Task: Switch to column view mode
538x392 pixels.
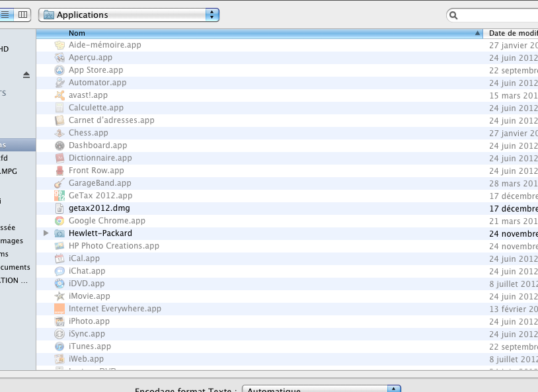Action: [22, 15]
